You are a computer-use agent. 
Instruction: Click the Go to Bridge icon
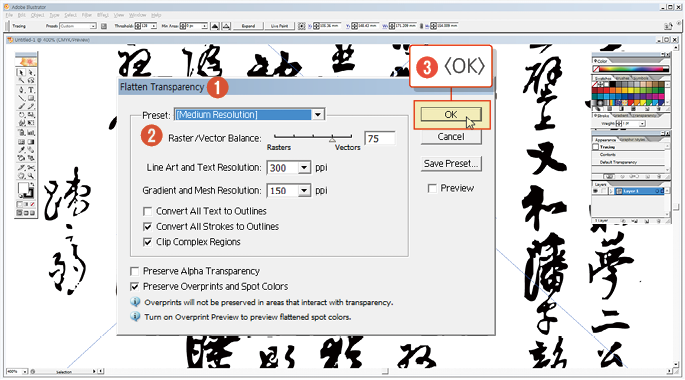click(x=668, y=26)
